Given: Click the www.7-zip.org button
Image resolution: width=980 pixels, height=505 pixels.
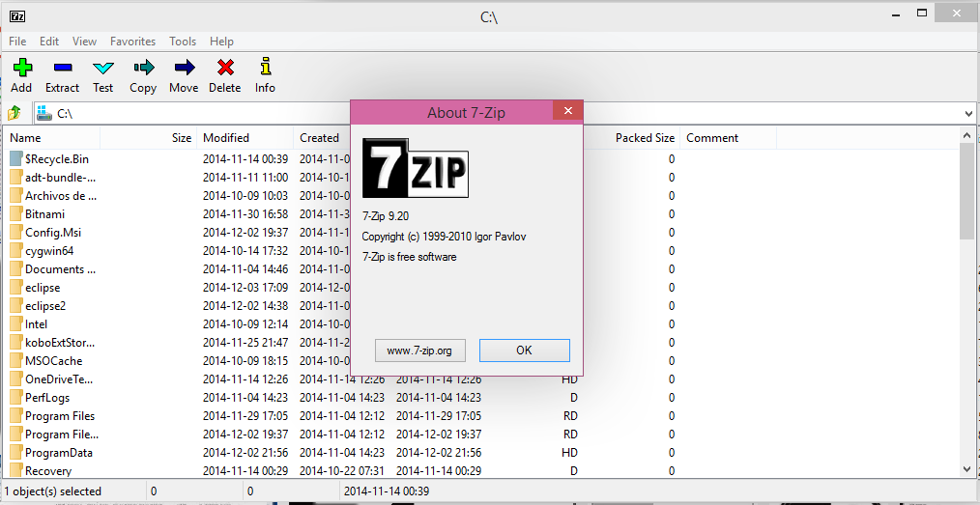Looking at the screenshot, I should [420, 351].
